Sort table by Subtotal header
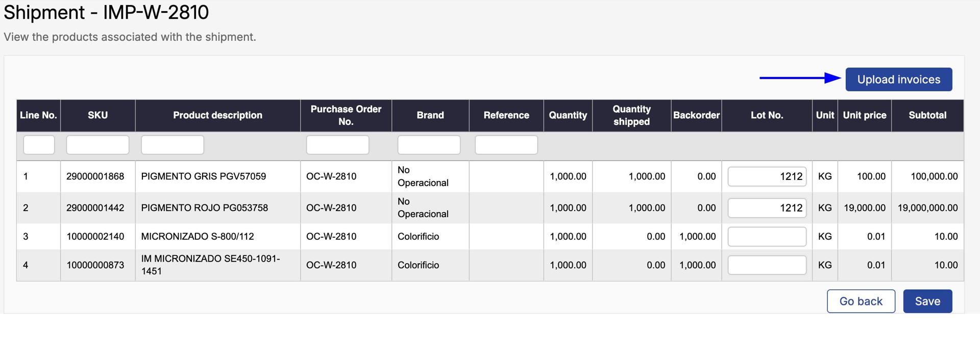The width and height of the screenshot is (980, 337). 927,115
